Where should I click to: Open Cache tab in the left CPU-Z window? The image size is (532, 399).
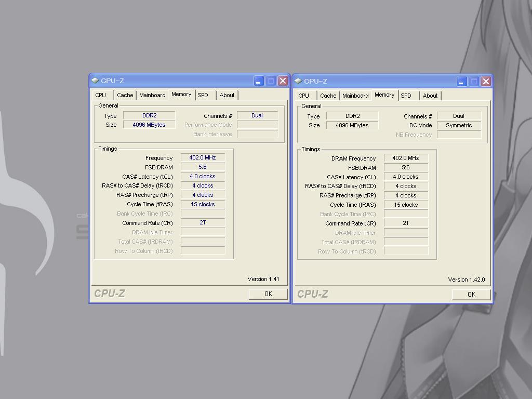125,96
